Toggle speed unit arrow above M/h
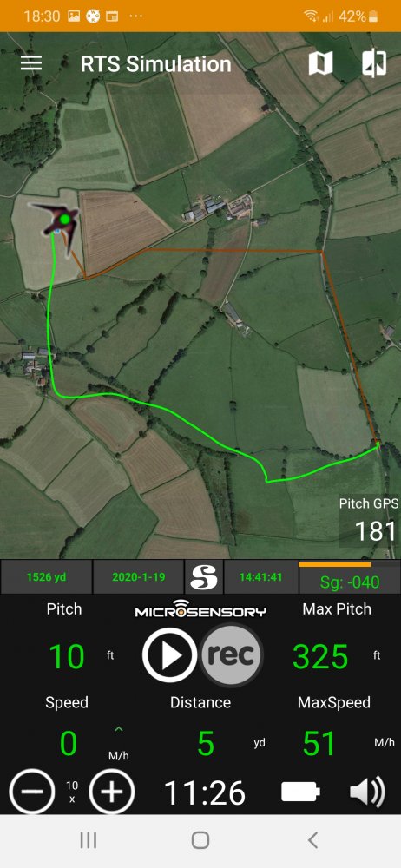 pyautogui.click(x=119, y=730)
